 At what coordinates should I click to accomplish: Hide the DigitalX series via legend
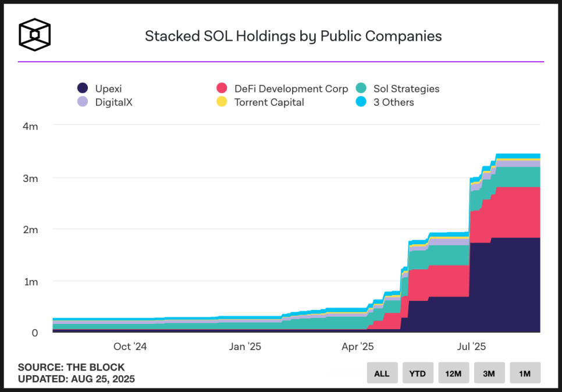[105, 102]
